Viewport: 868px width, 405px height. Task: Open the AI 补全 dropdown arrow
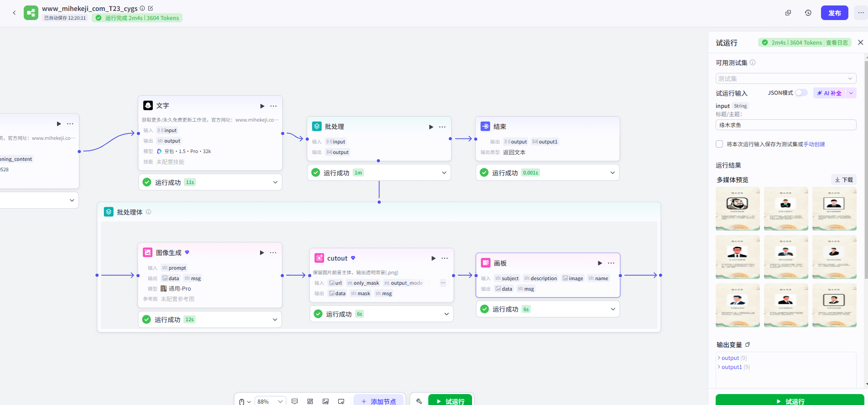[851, 93]
